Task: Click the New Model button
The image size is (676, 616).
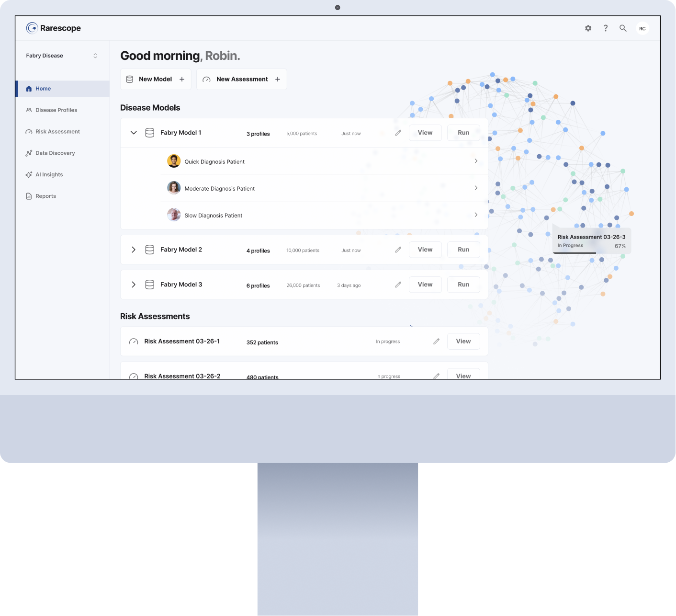Action: pyautogui.click(x=156, y=79)
